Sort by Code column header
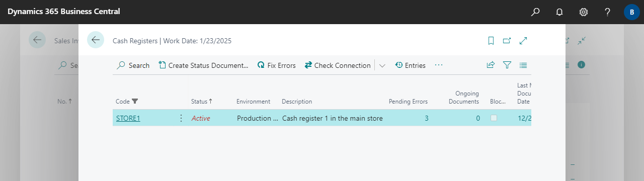 point(127,102)
